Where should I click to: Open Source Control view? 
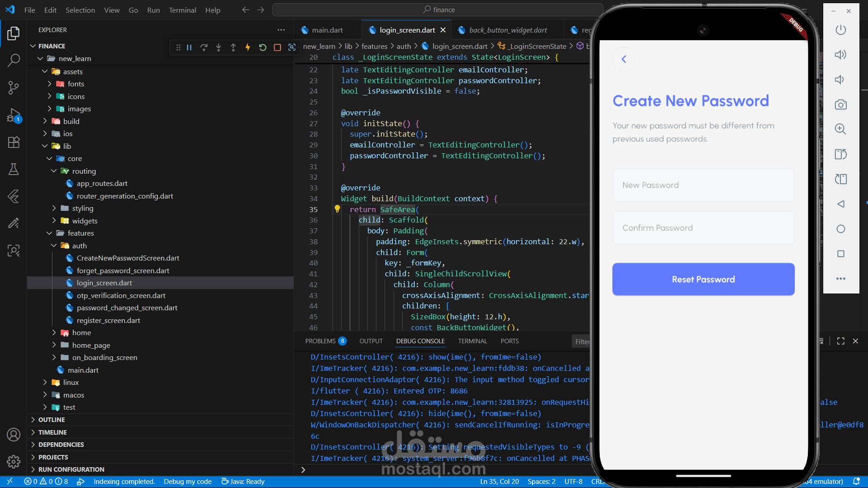pos(14,87)
